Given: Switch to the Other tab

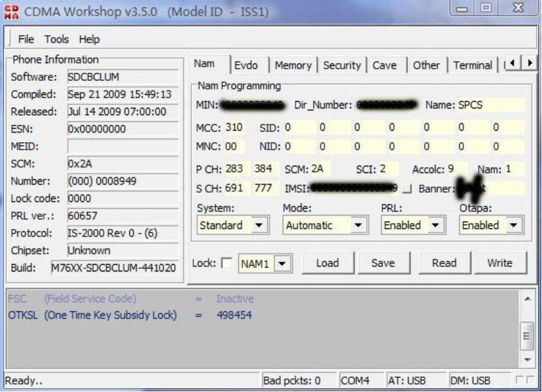Looking at the screenshot, I should pyautogui.click(x=426, y=65).
